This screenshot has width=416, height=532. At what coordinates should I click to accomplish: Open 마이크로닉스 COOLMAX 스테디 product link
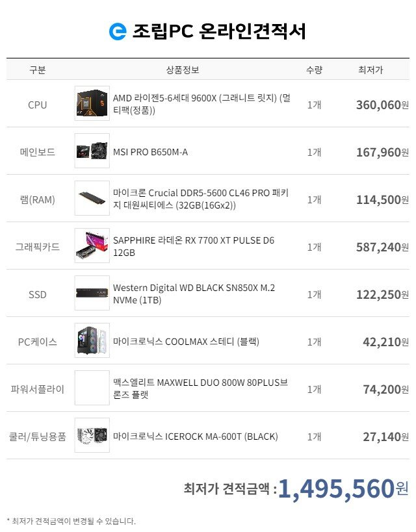186,342
